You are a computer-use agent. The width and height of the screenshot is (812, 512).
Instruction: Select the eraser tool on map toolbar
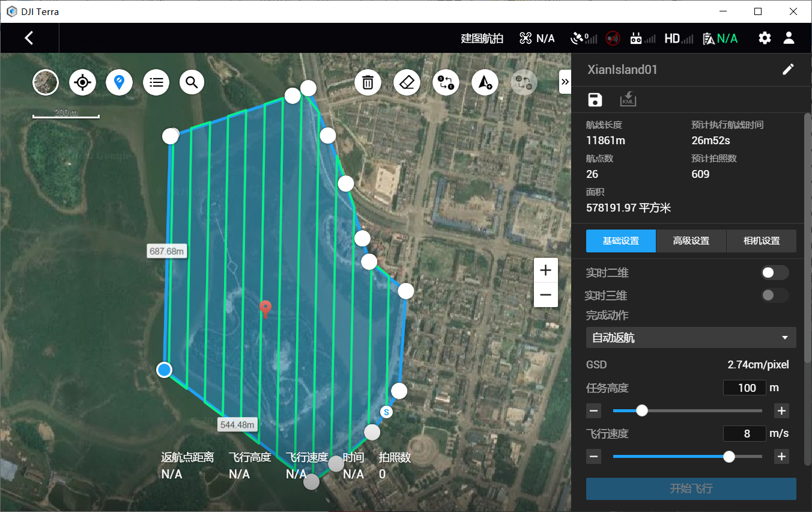(x=407, y=82)
